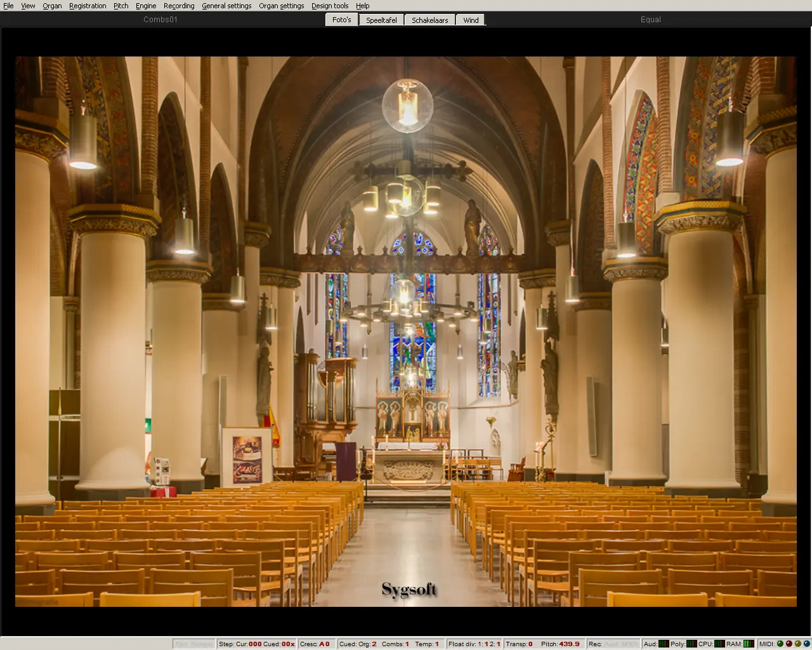Viewport: 812px width, 650px height.
Task: Click the yellow MIDI indicator light
Action: (x=798, y=644)
